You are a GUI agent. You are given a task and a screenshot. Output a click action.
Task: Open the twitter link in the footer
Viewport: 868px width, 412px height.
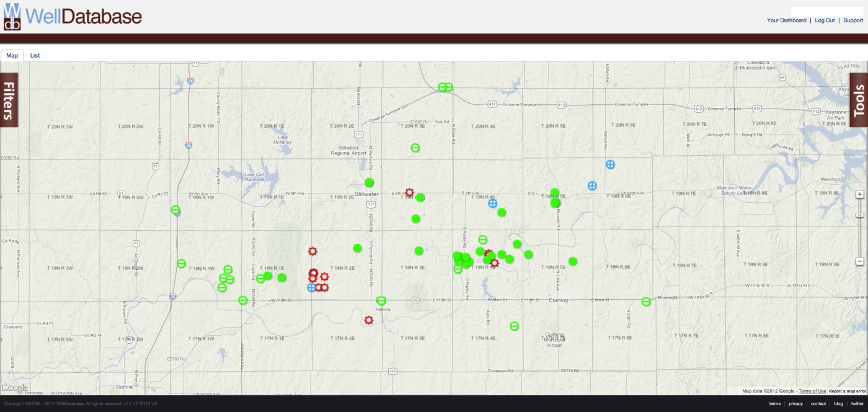[857, 404]
